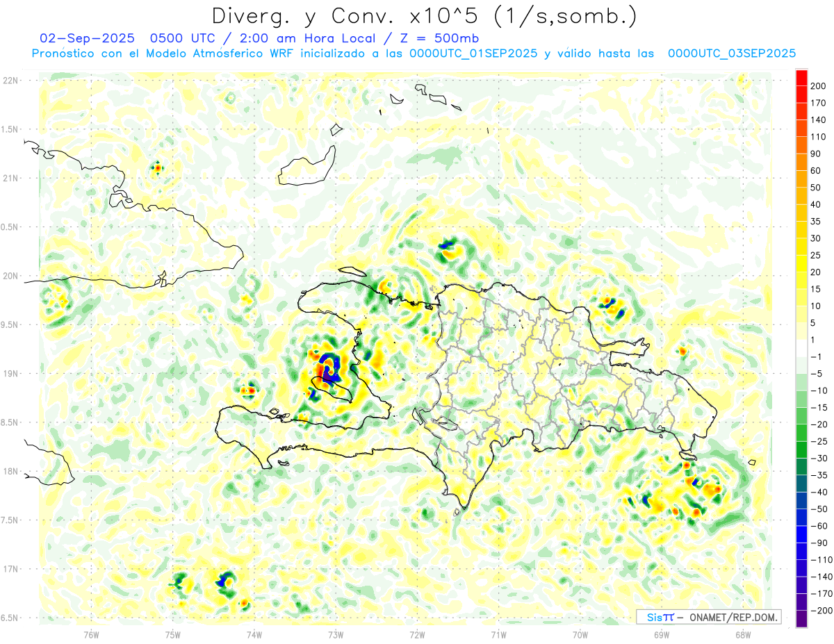The height and width of the screenshot is (644, 834).
Task: Click the '69W' longitude label
Action: point(662,634)
